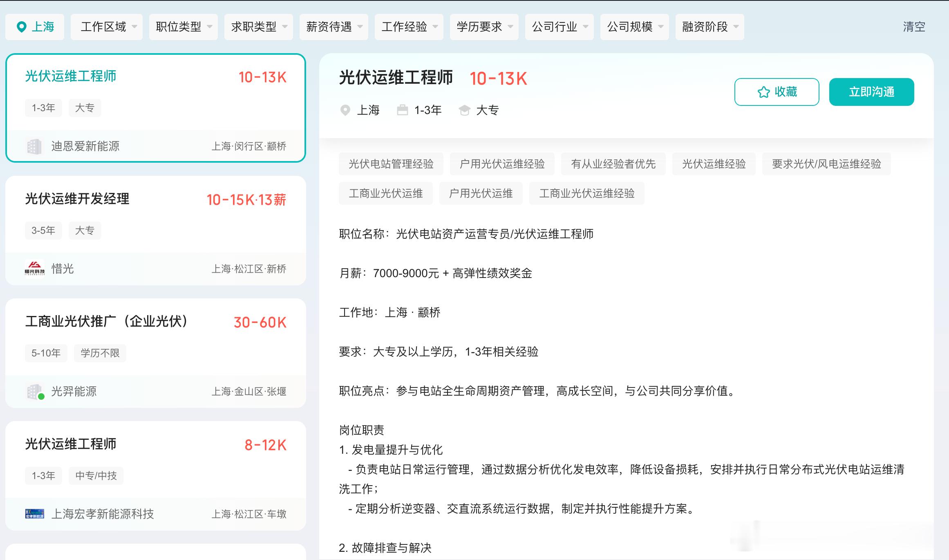Expand the 公司规模 dropdown

[x=635, y=27]
